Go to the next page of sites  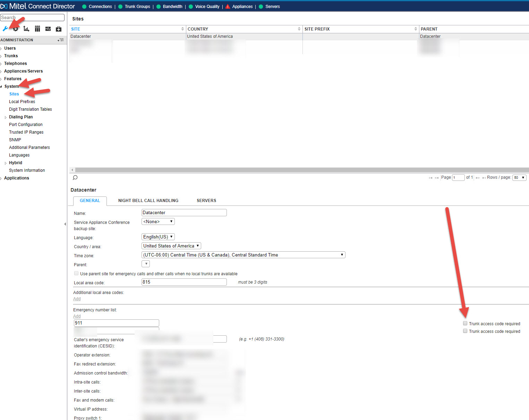pos(478,178)
